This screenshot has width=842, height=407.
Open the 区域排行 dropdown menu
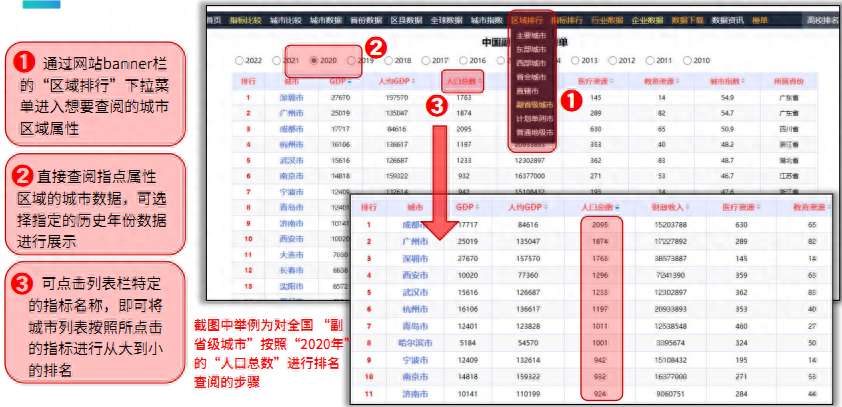[526, 19]
